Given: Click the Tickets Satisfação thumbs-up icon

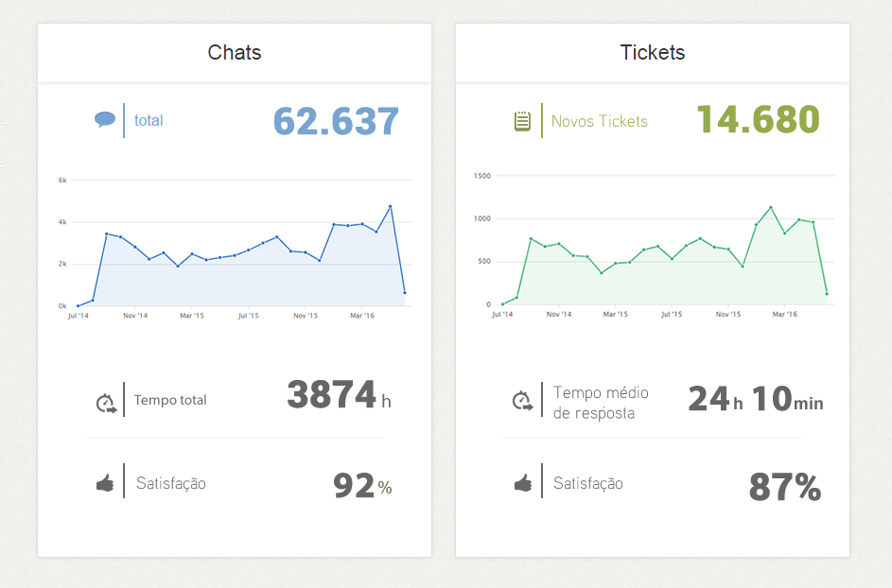Looking at the screenshot, I should pos(522,483).
